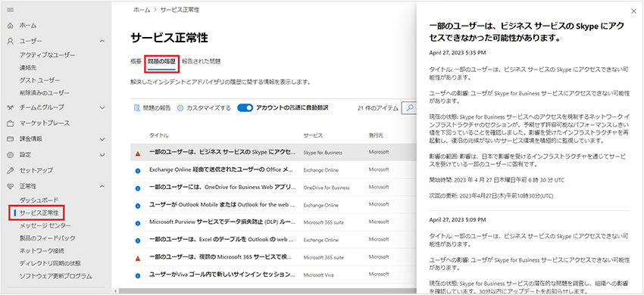The height and width of the screenshot is (295, 644).
Task: Click the セットアップ wrench icon
Action: (x=11, y=170)
